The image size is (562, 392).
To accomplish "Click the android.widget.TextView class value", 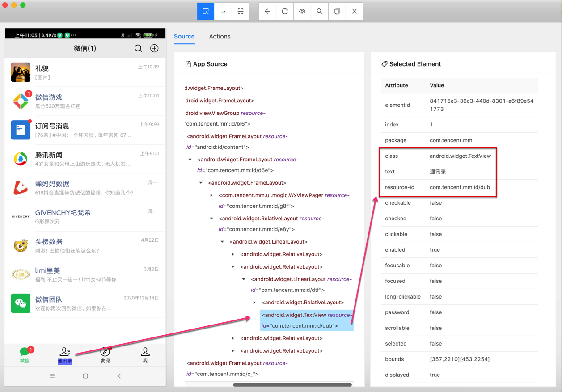I will [x=460, y=156].
